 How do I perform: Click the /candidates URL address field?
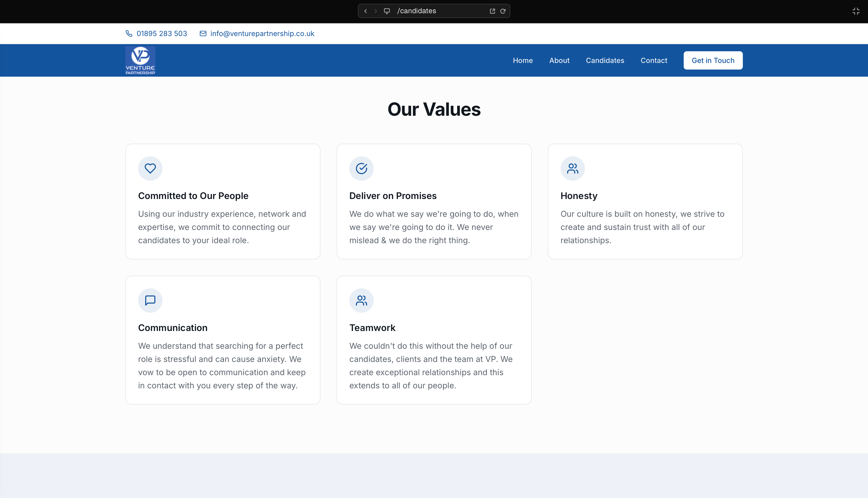point(428,11)
